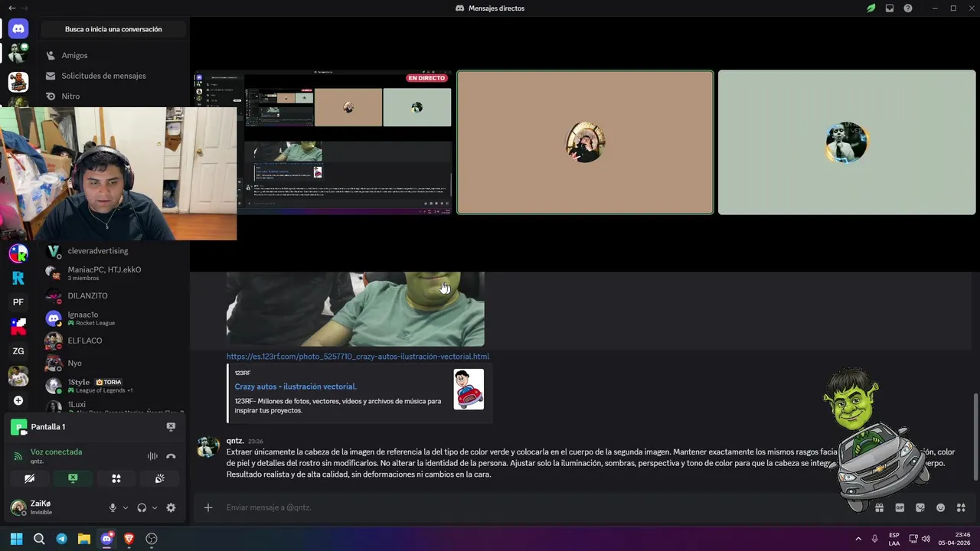980x551 pixels.
Task: Open Brave browser from the taskbar
Action: 129,539
